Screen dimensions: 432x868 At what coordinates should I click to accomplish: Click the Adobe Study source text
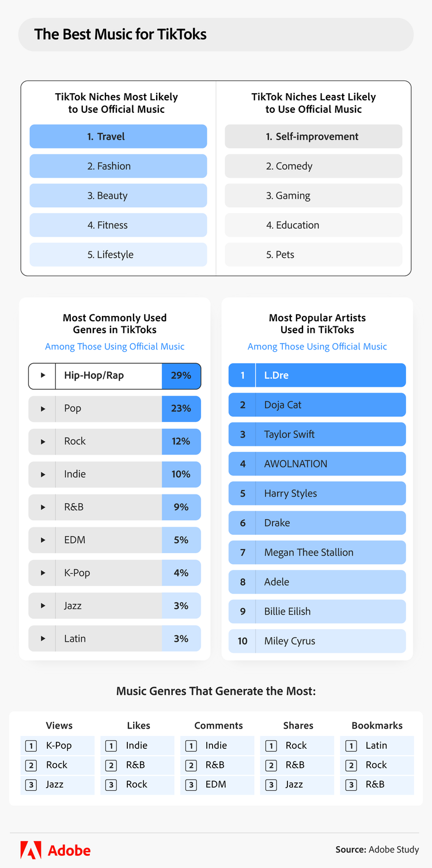click(x=393, y=850)
